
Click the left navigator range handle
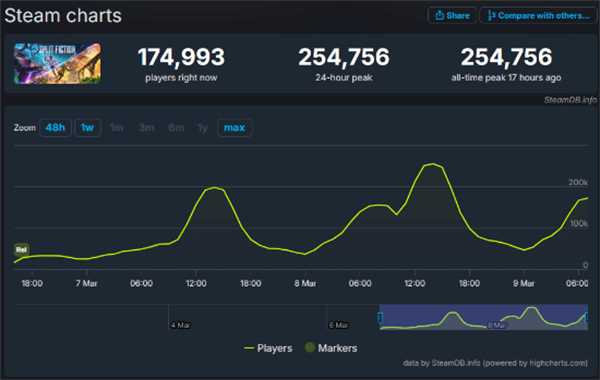pyautogui.click(x=380, y=318)
